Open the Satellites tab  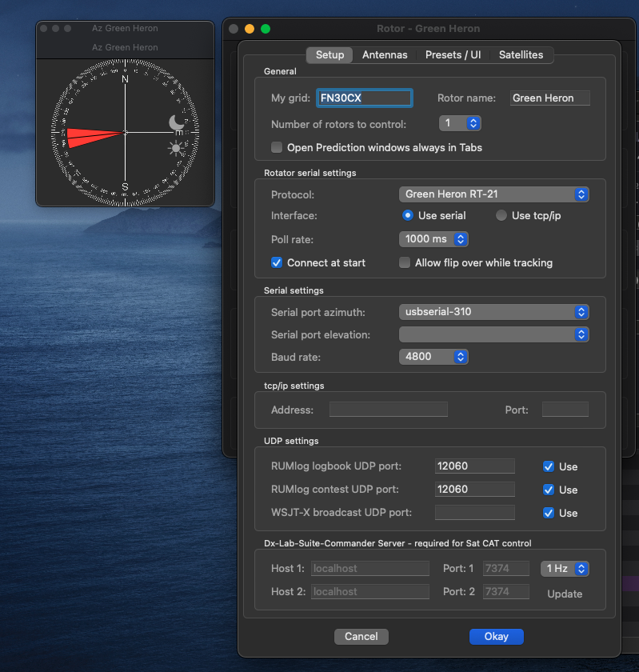point(521,55)
